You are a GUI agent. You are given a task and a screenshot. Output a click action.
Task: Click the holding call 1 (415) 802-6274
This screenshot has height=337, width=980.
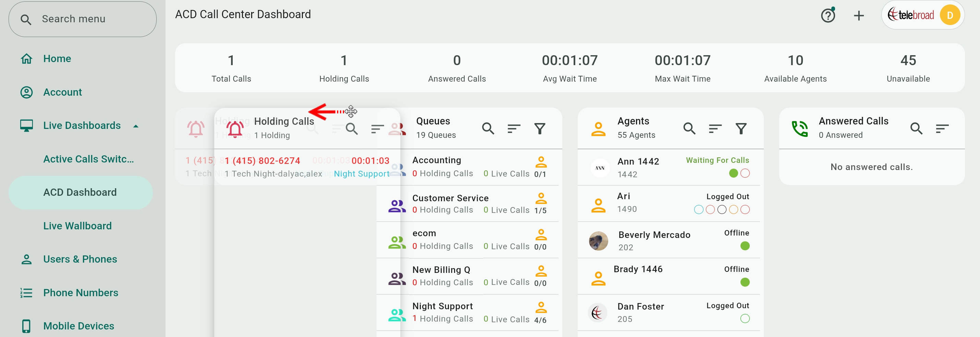(x=262, y=161)
